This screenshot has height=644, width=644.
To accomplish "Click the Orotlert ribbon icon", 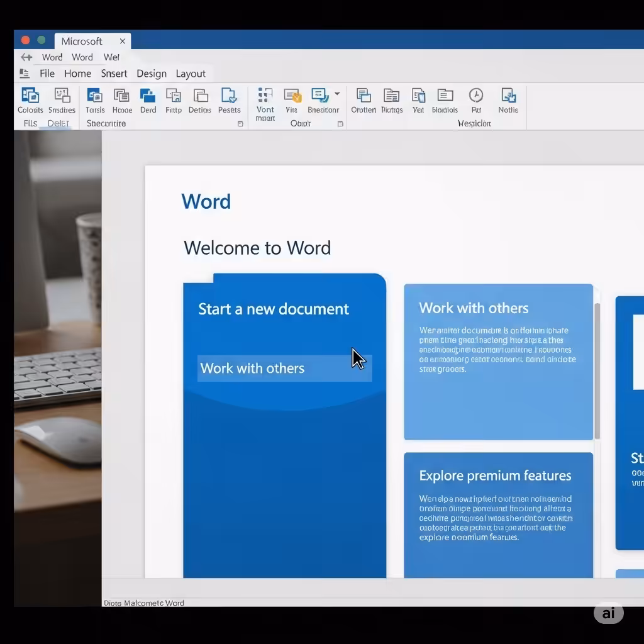I will coord(364,96).
